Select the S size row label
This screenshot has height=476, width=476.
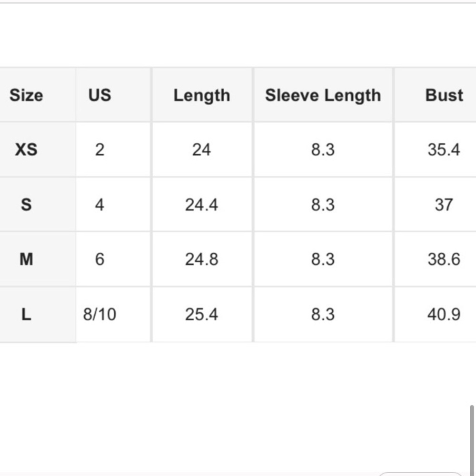tap(26, 204)
